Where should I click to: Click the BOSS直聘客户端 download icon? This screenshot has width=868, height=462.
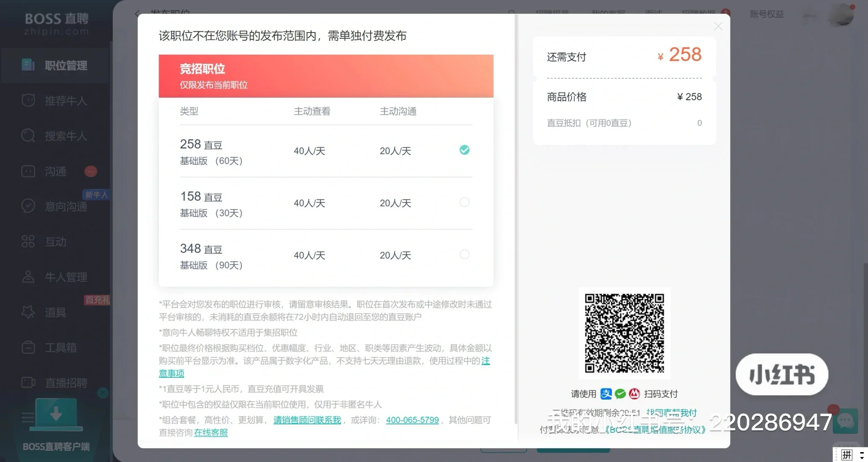tap(56, 414)
